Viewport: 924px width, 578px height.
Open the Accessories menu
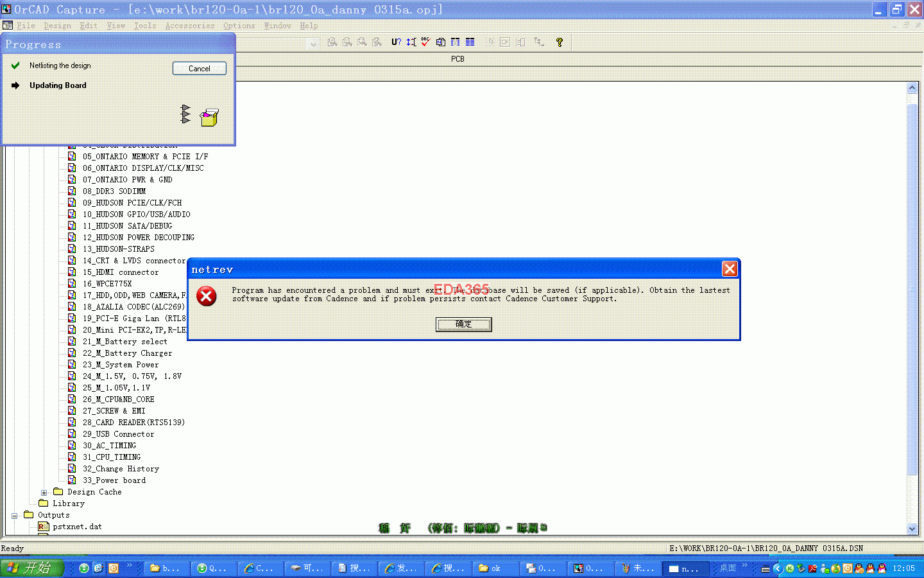190,26
